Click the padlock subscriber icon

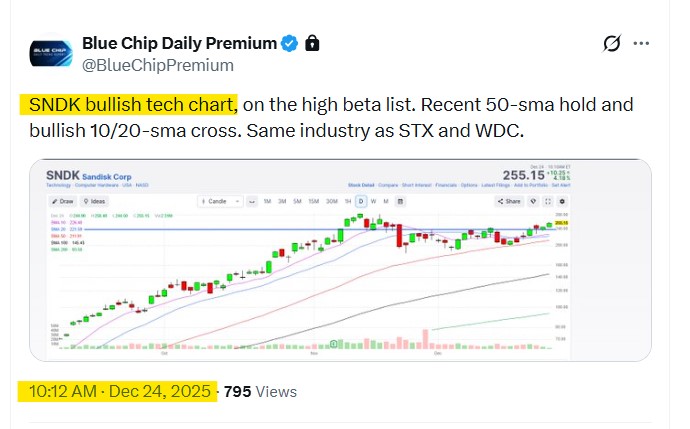tap(312, 43)
